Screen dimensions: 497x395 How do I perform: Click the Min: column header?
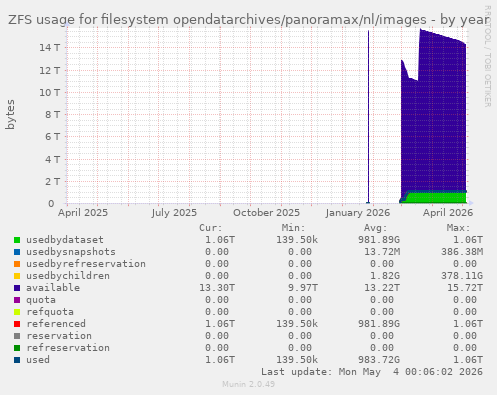pyautogui.click(x=293, y=228)
